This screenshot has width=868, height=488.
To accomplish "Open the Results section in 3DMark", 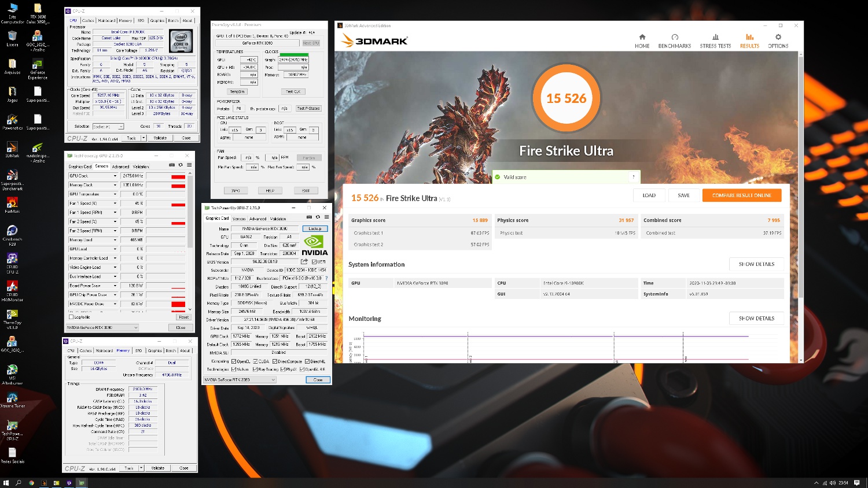I will pyautogui.click(x=749, y=41).
